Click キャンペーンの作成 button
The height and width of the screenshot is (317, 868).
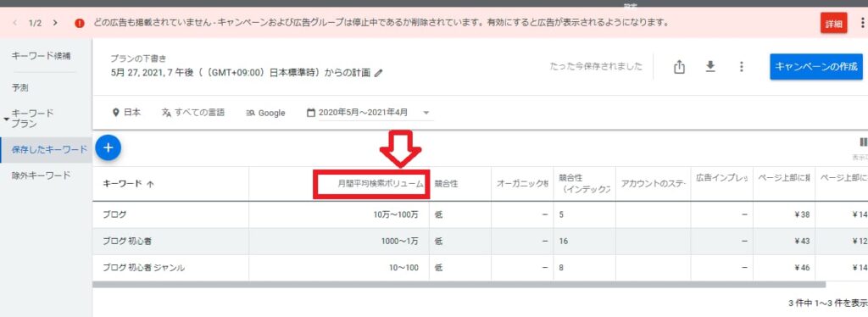point(816,67)
